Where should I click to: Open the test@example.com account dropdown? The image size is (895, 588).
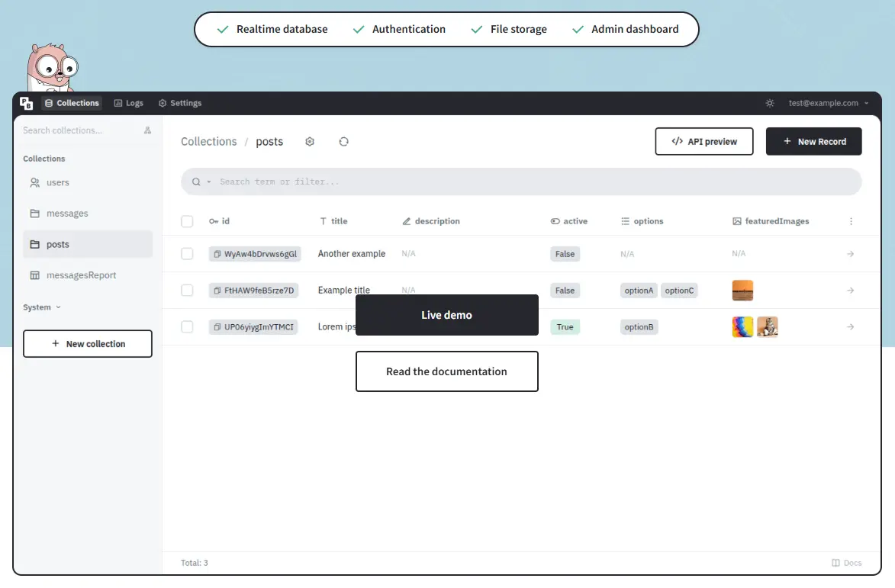pyautogui.click(x=828, y=103)
